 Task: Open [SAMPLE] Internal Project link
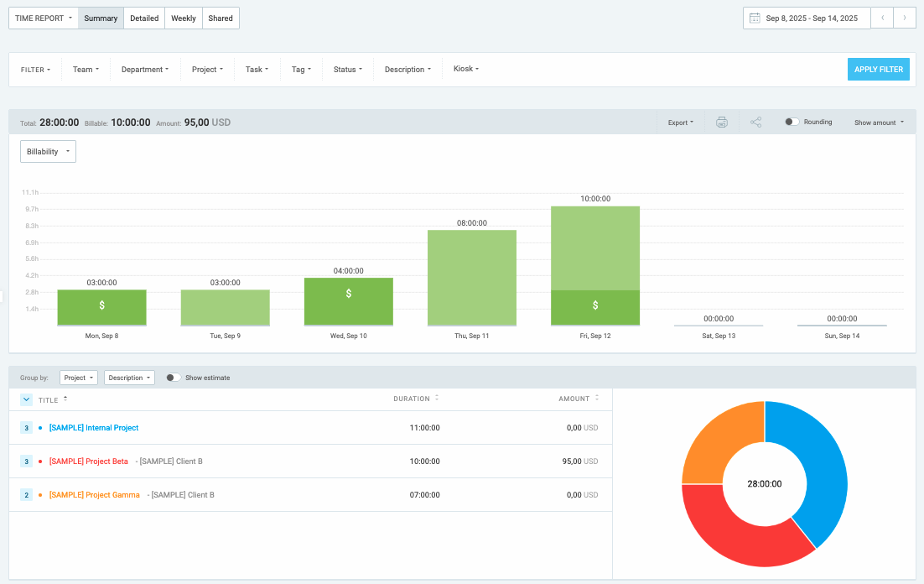[x=94, y=428]
